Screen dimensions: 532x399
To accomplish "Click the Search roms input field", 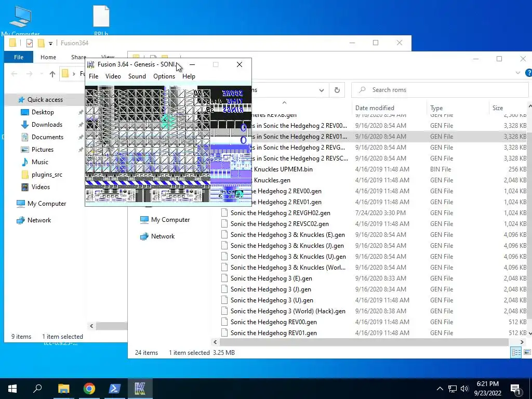I will 441,90.
